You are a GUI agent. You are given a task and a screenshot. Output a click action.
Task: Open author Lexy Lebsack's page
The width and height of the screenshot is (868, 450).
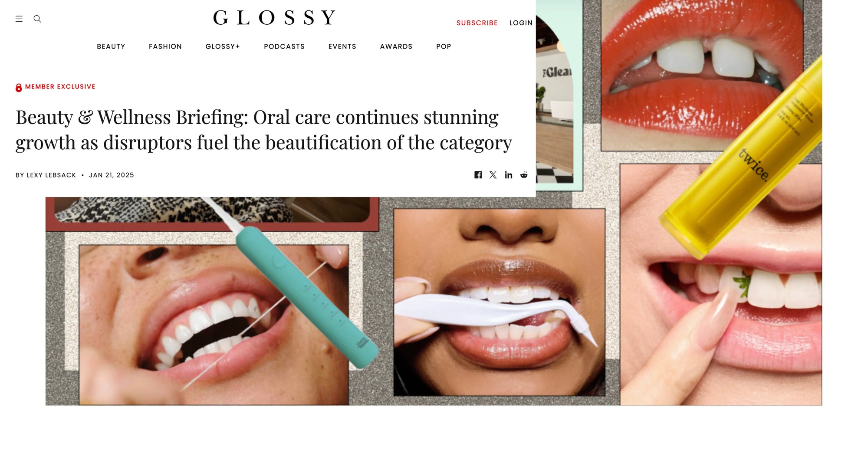[x=51, y=175]
